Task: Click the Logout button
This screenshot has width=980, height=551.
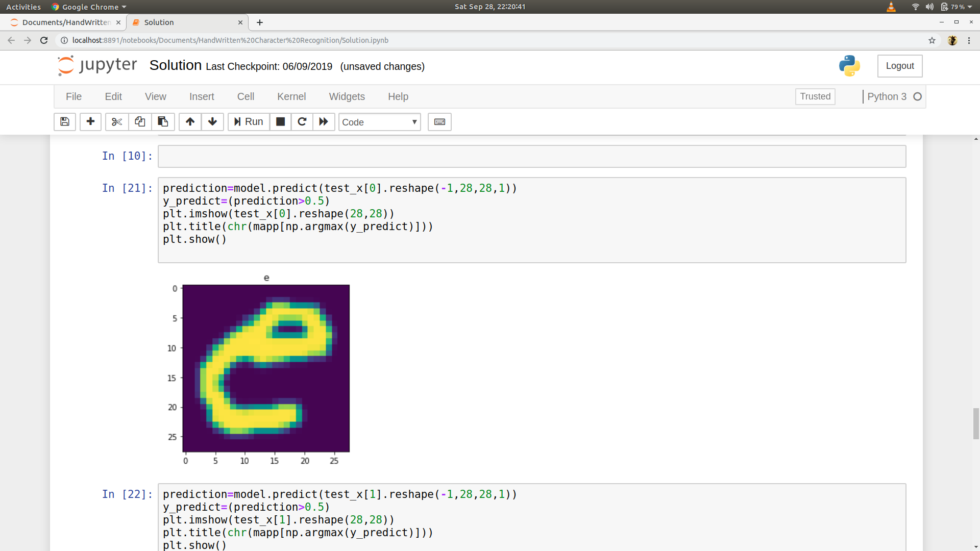Action: tap(899, 66)
